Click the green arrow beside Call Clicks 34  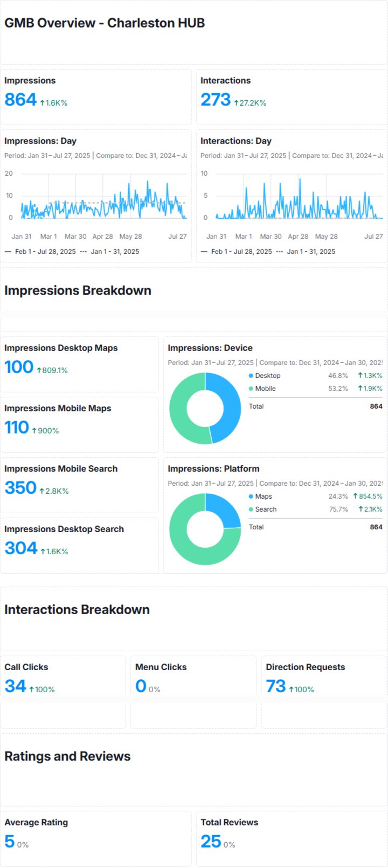tap(32, 690)
